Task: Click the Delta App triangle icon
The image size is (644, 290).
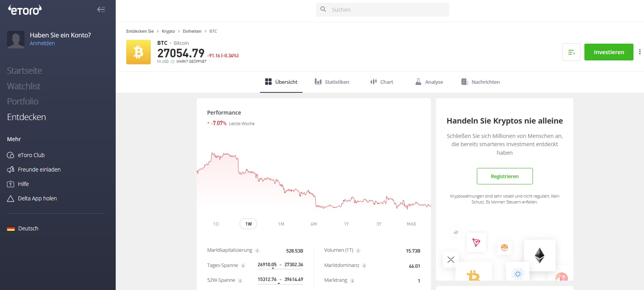Action: click(11, 198)
